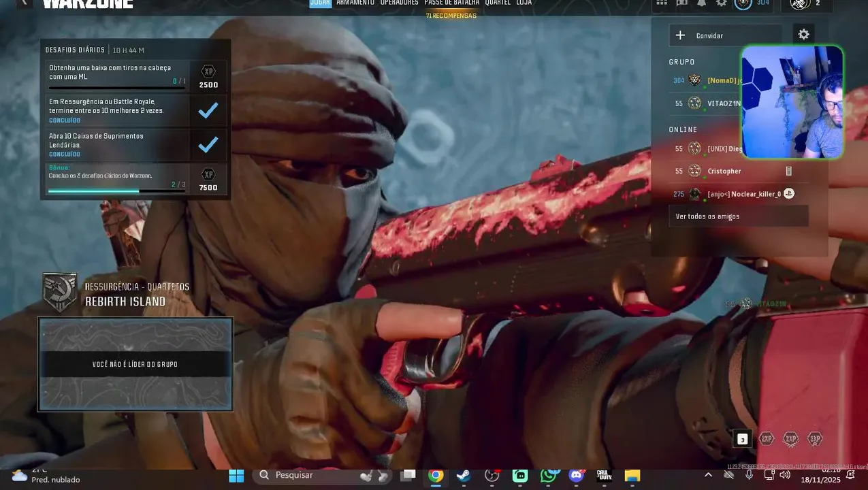
Task: Open Discord from the taskbar
Action: pos(577,476)
